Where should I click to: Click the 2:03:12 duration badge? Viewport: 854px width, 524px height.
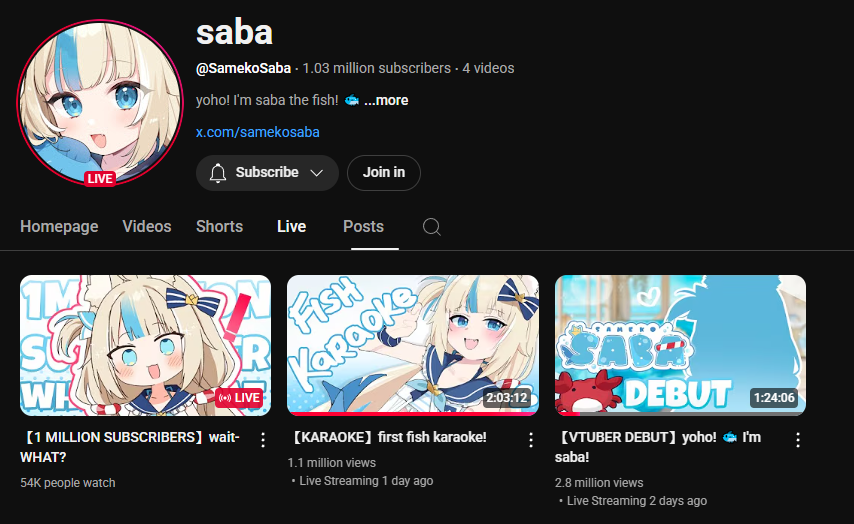tap(507, 398)
